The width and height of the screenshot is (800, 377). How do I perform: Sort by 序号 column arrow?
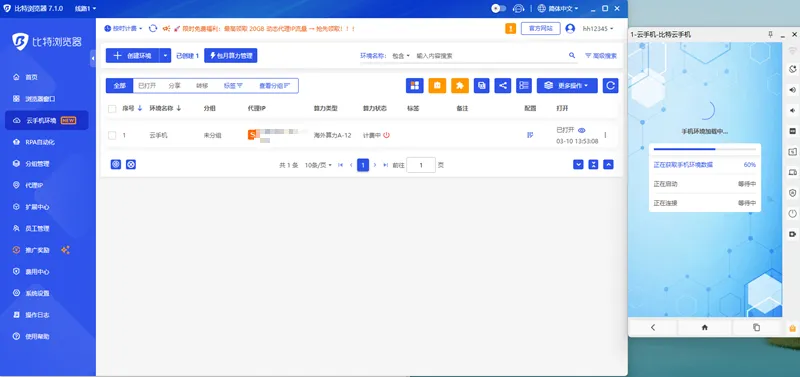[x=140, y=109]
